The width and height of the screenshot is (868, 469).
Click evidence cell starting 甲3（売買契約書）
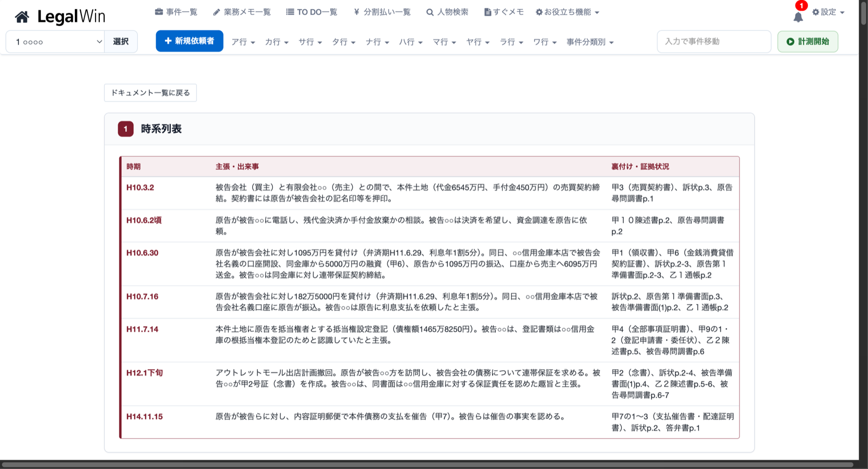pos(672,193)
